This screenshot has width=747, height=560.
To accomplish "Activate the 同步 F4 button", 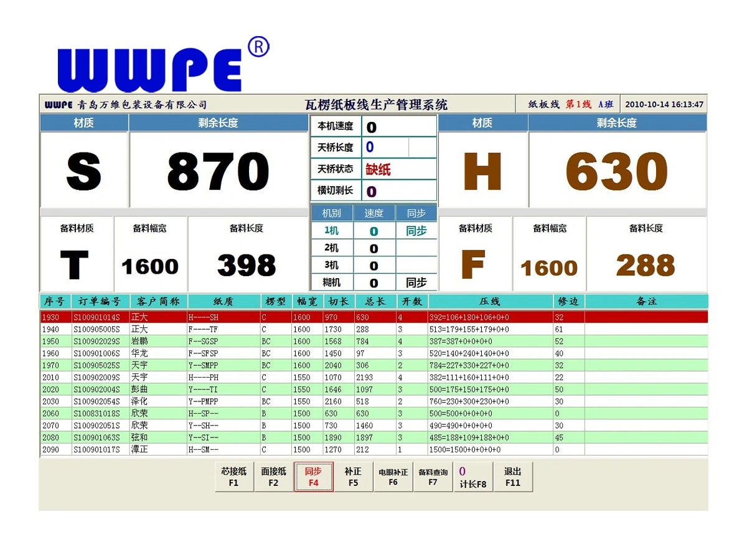I will click(x=313, y=477).
